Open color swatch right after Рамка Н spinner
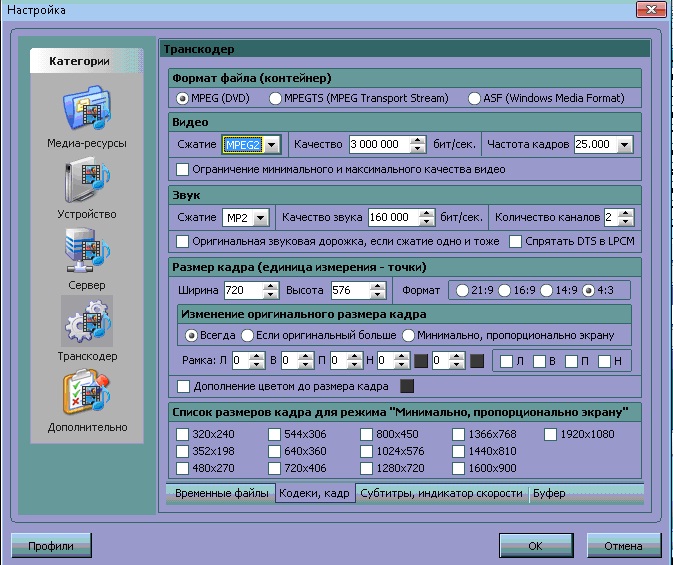The width and height of the screenshot is (673, 565). [421, 361]
